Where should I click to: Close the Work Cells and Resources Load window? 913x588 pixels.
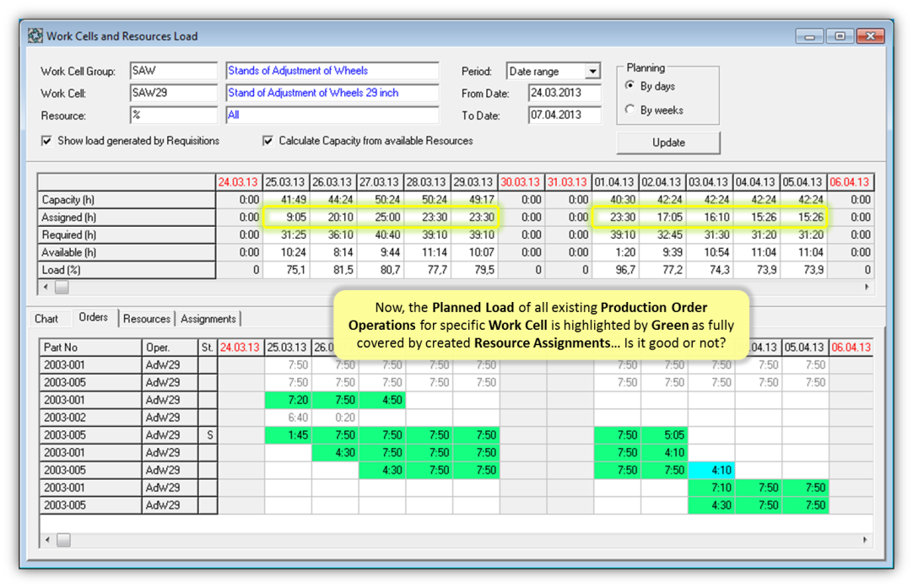point(871,36)
